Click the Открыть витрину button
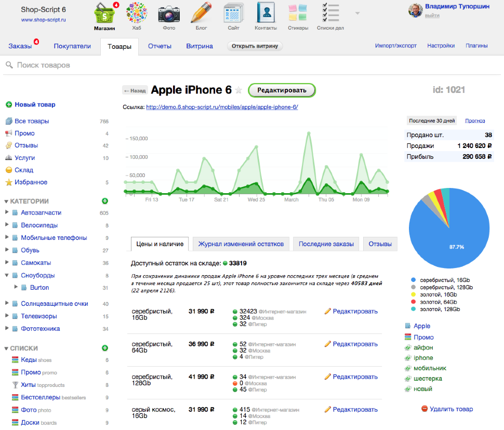 pos(255,46)
